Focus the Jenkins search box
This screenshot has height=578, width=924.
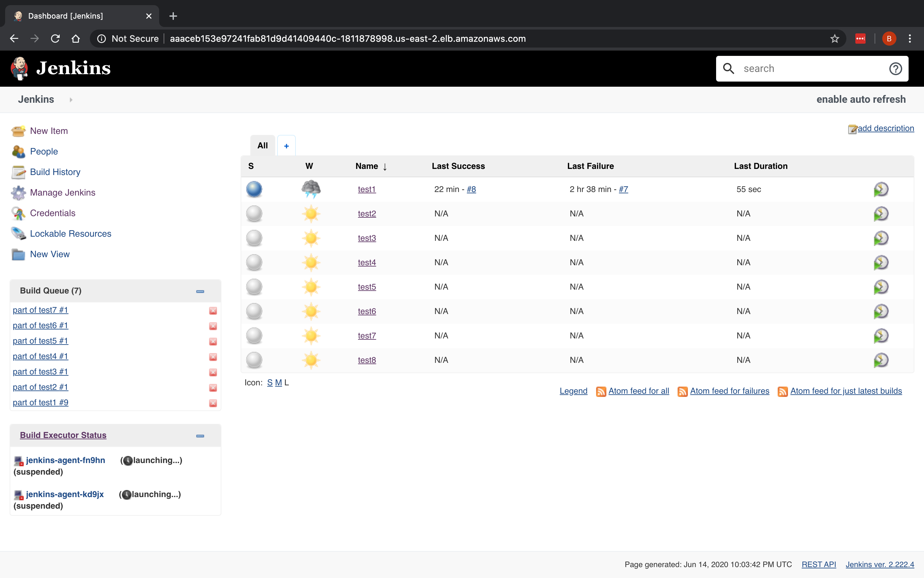pyautogui.click(x=811, y=69)
